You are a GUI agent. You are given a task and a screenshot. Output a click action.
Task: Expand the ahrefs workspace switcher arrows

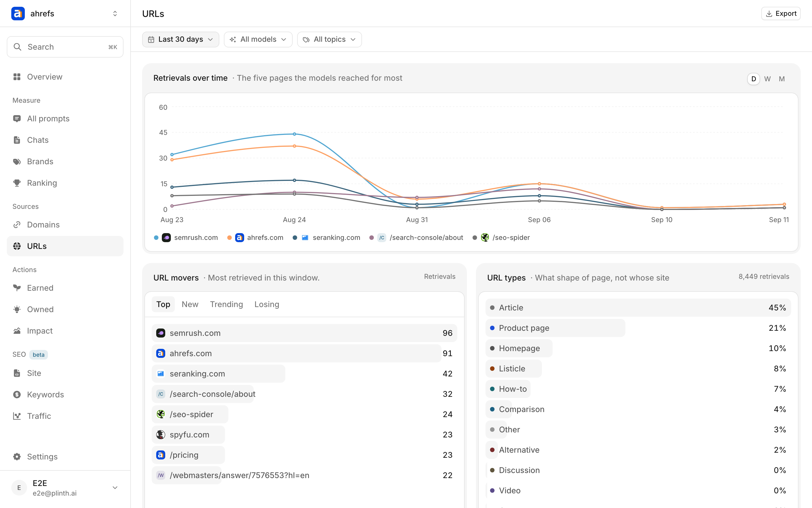(x=115, y=14)
